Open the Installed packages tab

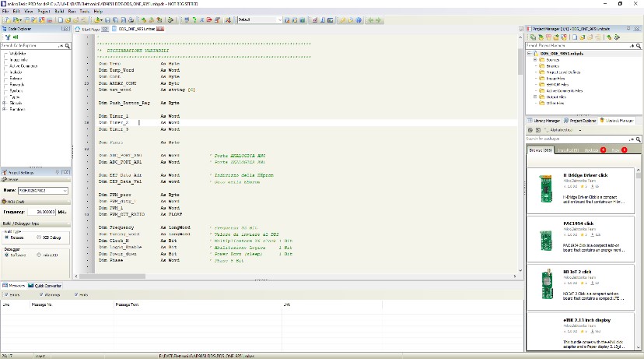point(568,150)
